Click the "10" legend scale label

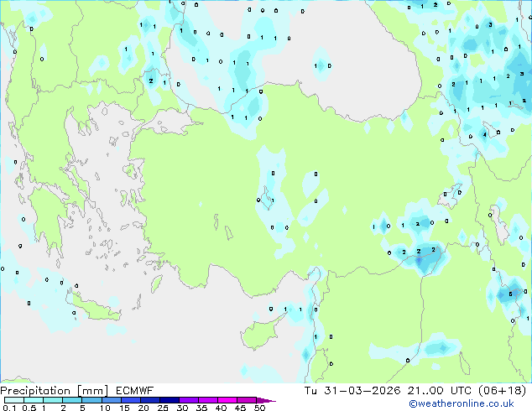pyautogui.click(x=105, y=408)
